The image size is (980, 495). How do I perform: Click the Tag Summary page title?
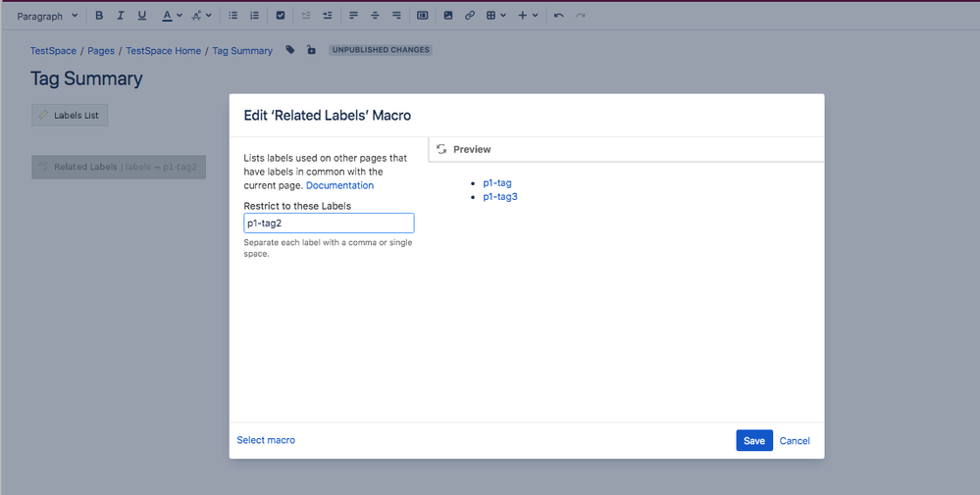[86, 78]
